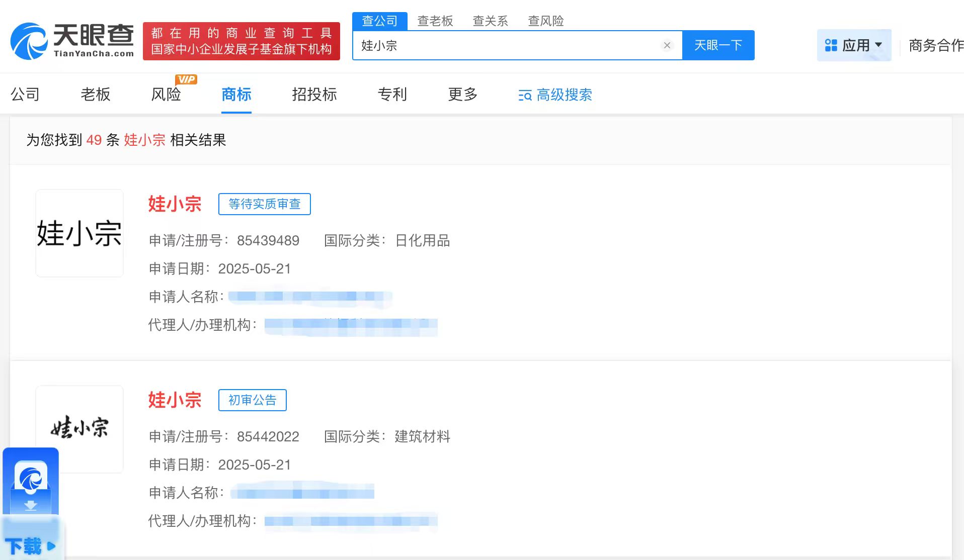964x560 pixels.
Task: Select the 查风险 search tab
Action: coord(545,21)
